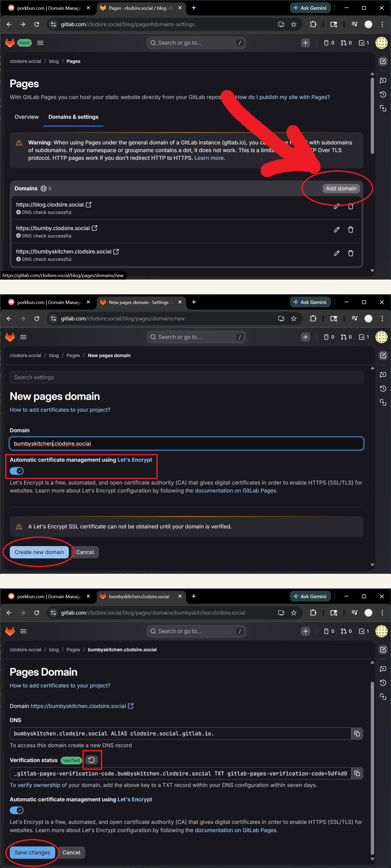Open user avatar menu in Pages window
This screenshot has height=868, width=391.
tap(381, 43)
